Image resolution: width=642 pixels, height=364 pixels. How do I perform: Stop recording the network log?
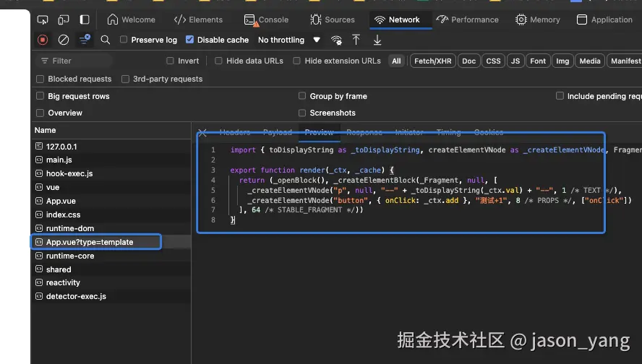[43, 40]
